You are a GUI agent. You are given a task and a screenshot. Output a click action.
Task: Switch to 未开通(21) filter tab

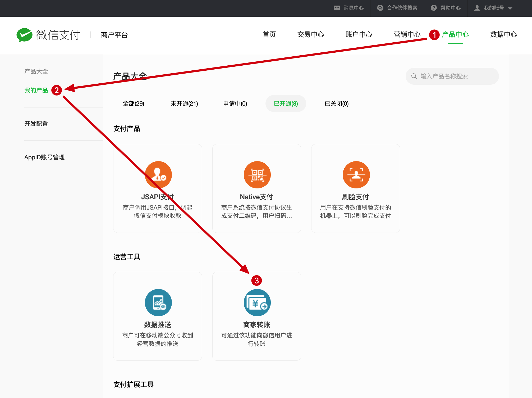[x=184, y=103]
